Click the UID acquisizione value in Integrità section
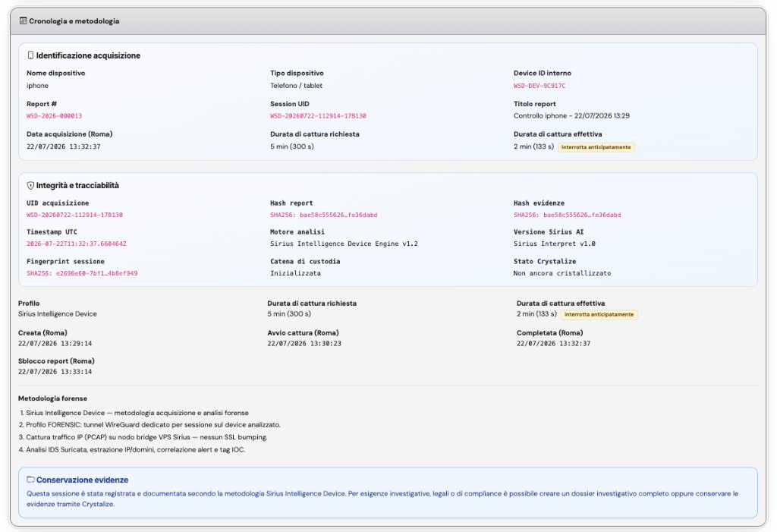 pos(74,215)
